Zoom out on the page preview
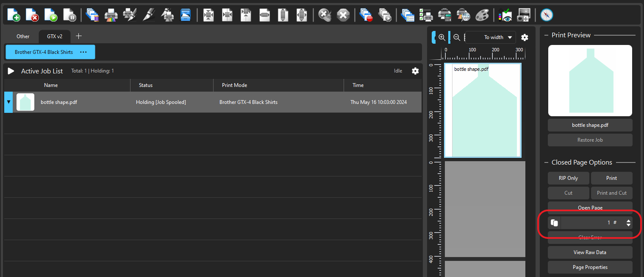 click(457, 37)
